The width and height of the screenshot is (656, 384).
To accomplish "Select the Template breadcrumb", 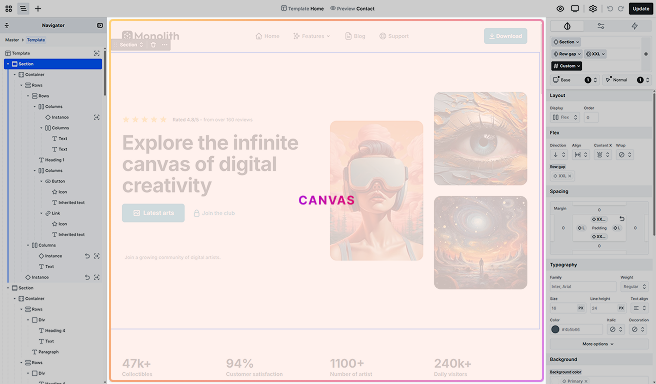I will 36,40.
